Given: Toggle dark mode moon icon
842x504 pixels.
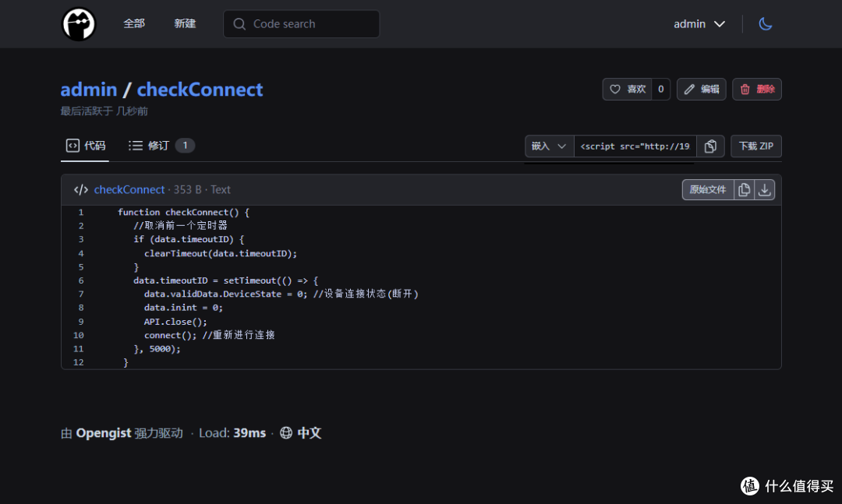Looking at the screenshot, I should point(766,24).
